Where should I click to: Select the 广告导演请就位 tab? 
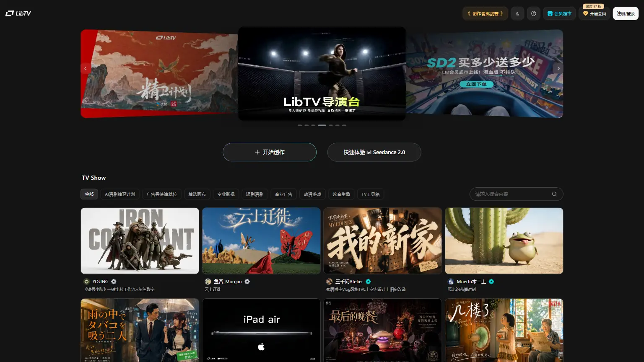pyautogui.click(x=162, y=194)
